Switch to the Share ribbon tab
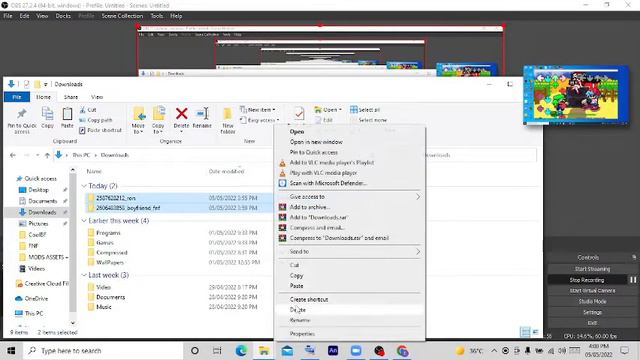This screenshot has width=640, height=360. pos(71,97)
